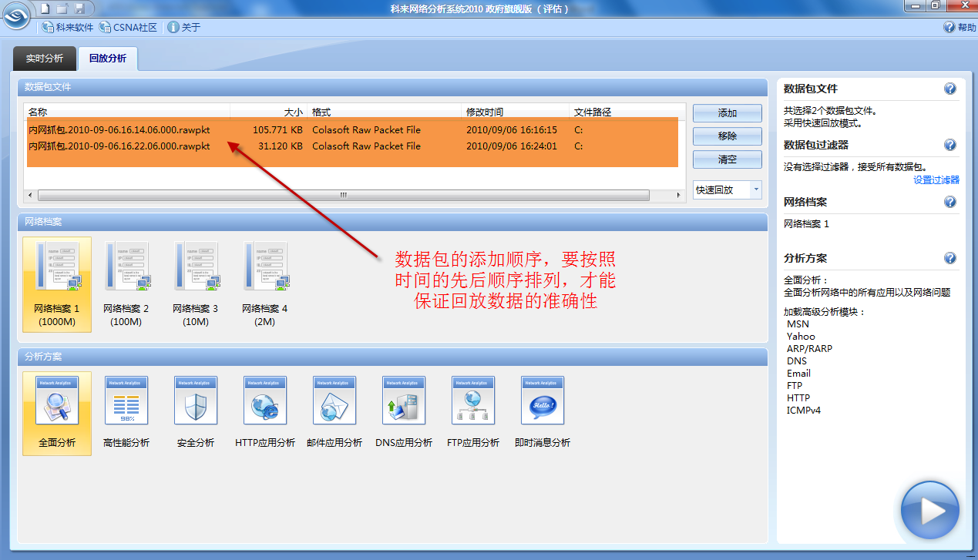Image resolution: width=978 pixels, height=560 pixels.
Task: Select the 全面分析 analysis scheme
Action: pyautogui.click(x=57, y=414)
